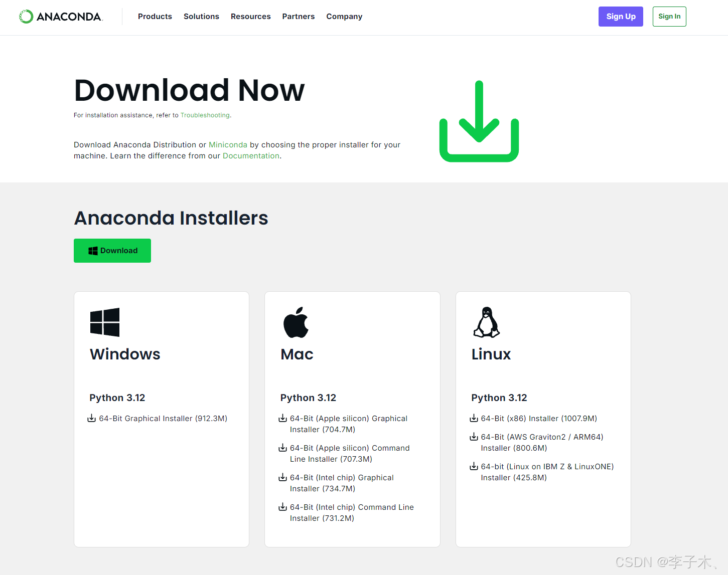Open the Resources menu
The height and width of the screenshot is (575, 728).
point(251,17)
